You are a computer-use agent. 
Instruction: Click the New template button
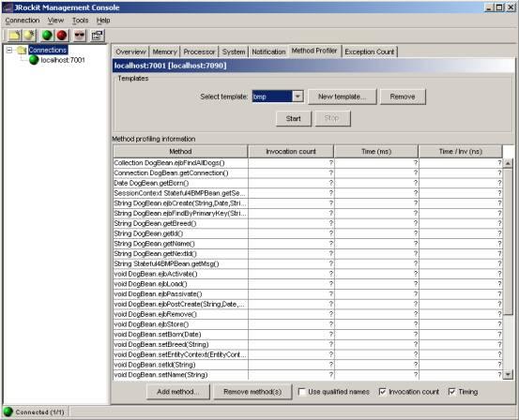coord(343,97)
